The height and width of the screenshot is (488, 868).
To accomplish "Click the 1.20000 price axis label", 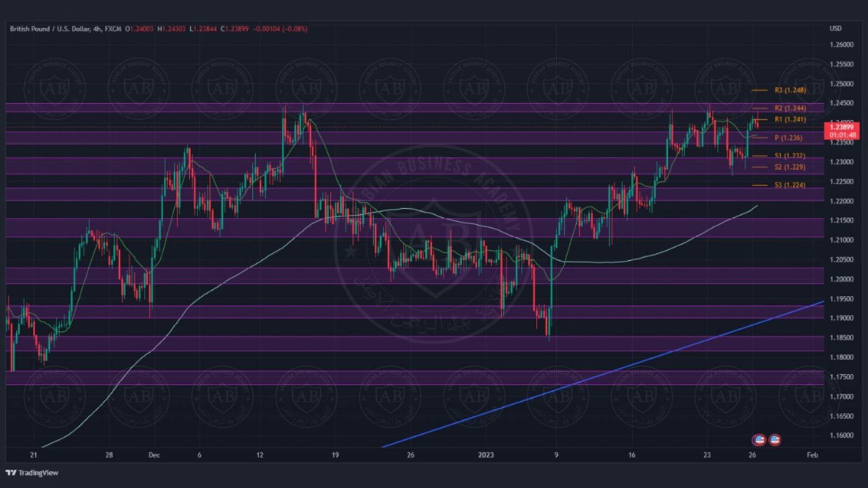I will (841, 279).
